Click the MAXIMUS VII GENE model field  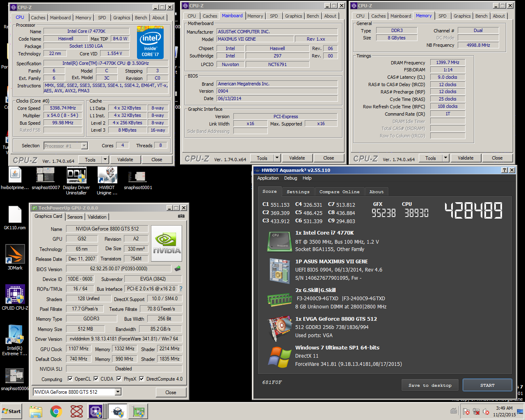(255, 39)
